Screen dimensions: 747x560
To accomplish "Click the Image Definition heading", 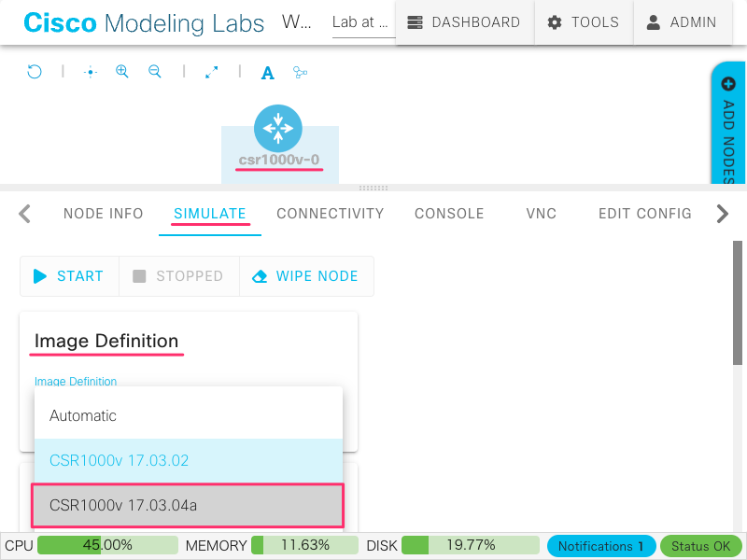I will pyautogui.click(x=106, y=341).
